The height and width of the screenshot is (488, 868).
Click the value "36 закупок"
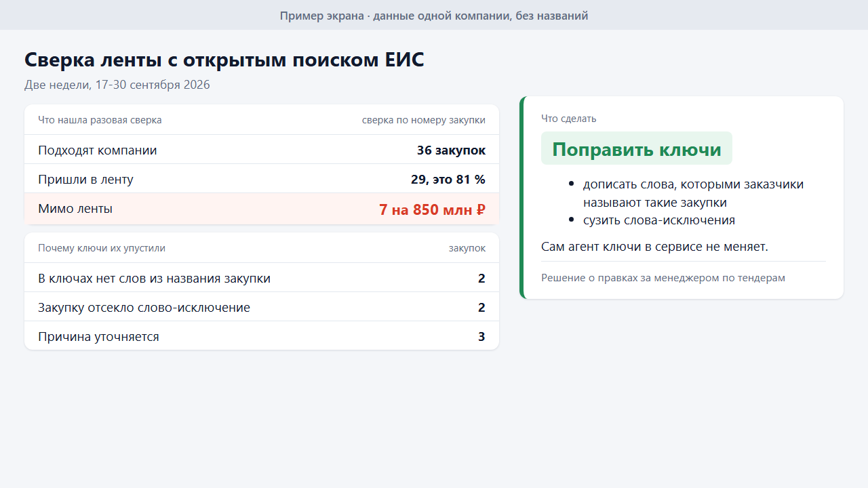(x=451, y=150)
